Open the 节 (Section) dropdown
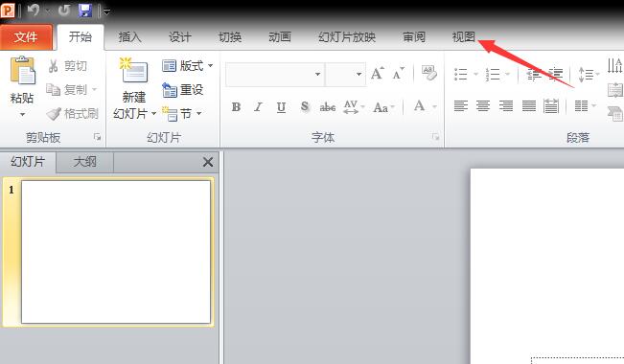 182,114
